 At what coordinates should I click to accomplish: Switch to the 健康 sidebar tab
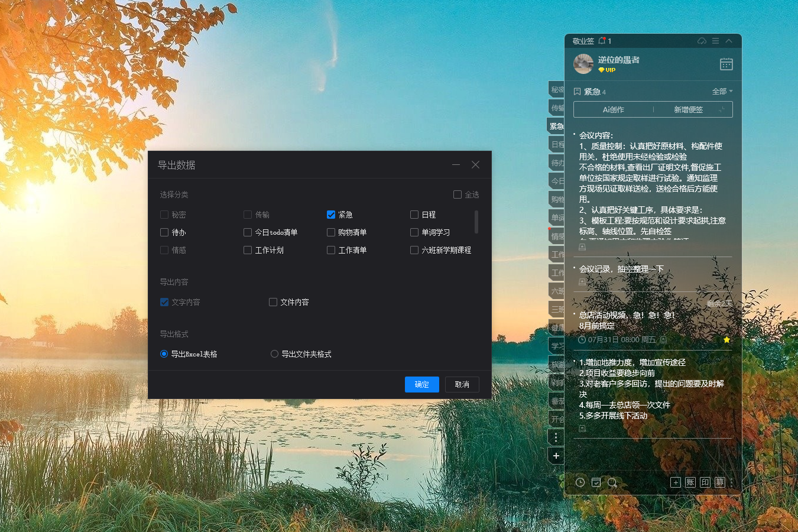pos(556,327)
